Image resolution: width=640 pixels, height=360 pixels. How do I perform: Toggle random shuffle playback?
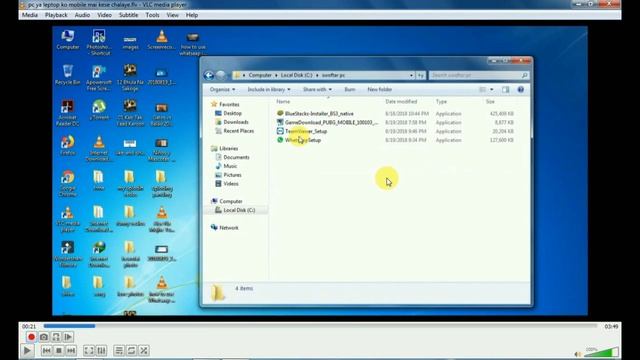point(144,351)
